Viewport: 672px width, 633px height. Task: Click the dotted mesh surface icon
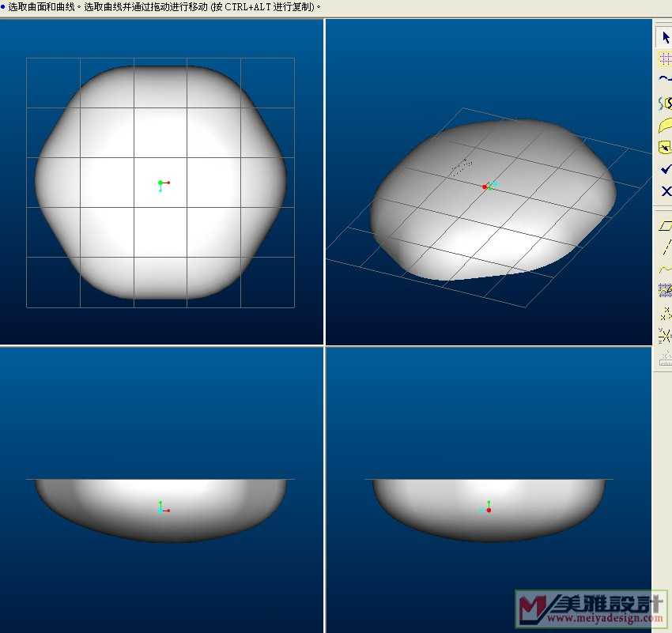coord(665,290)
